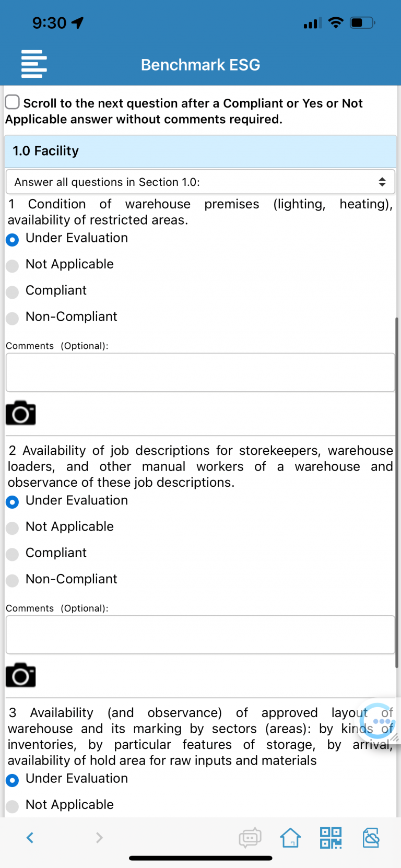Collapse the 1.0 Facility section header
The width and height of the screenshot is (401, 868).
point(200,151)
